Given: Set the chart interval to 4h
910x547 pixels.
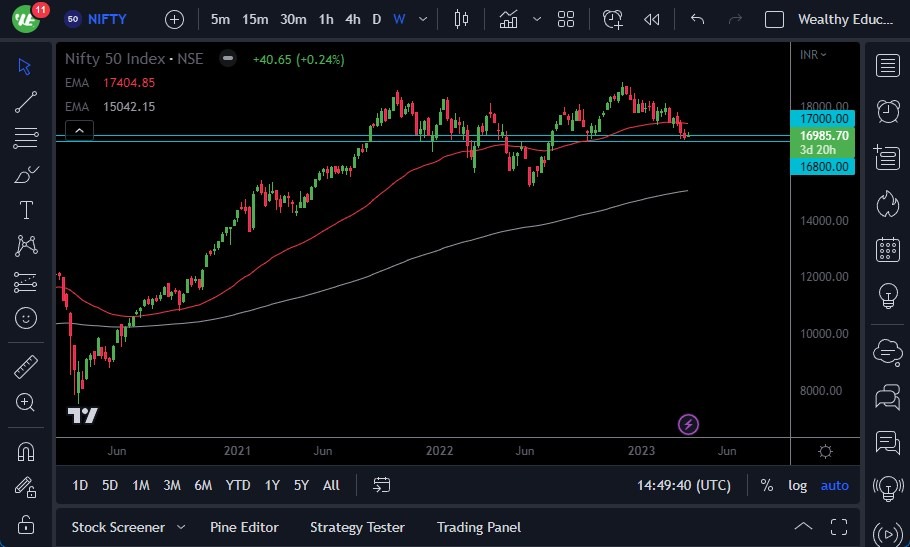Looking at the screenshot, I should 352,19.
